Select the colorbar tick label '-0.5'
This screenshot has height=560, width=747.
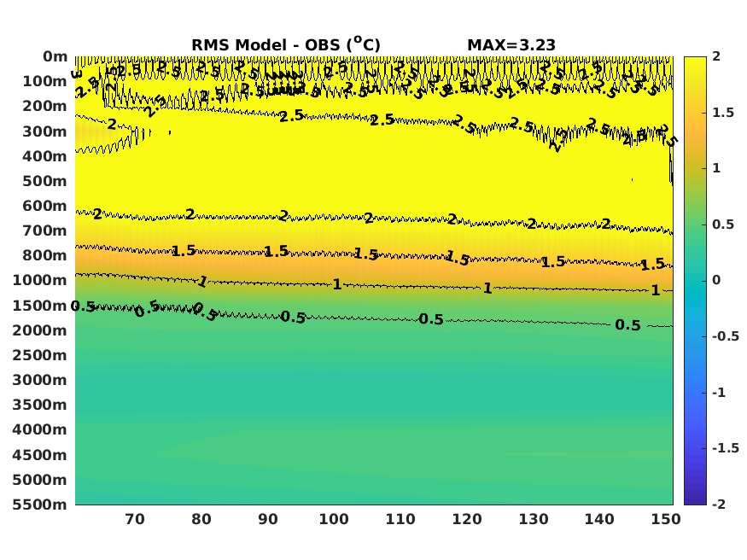point(726,336)
